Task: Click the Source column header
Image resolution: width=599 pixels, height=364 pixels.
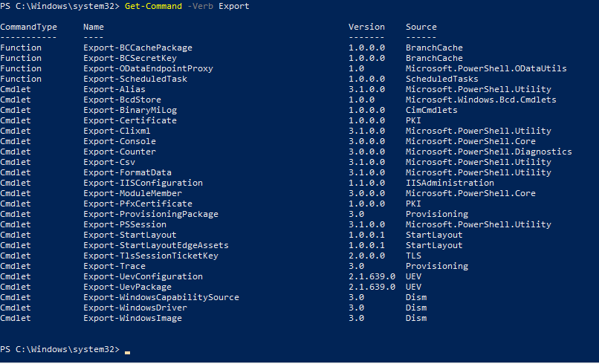Action: (x=421, y=27)
